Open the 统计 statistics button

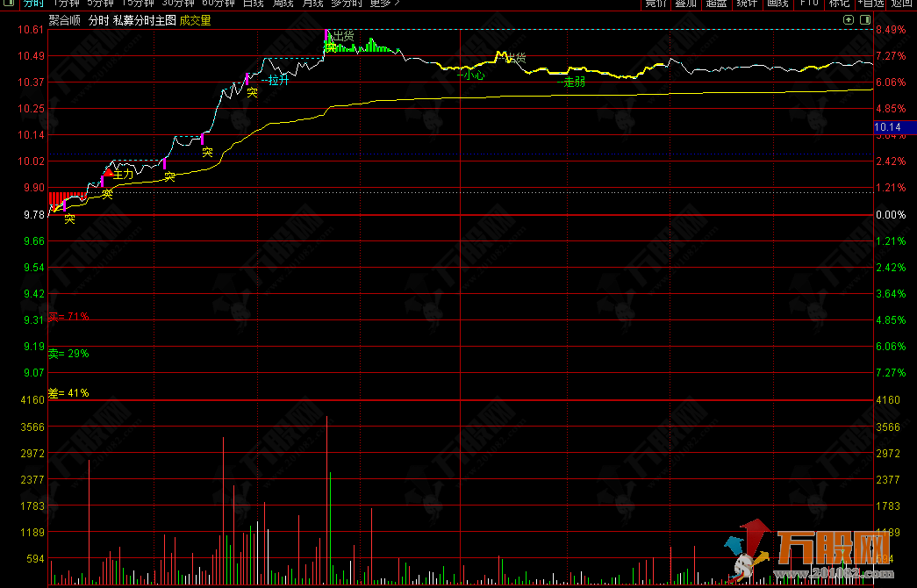coord(747,4)
